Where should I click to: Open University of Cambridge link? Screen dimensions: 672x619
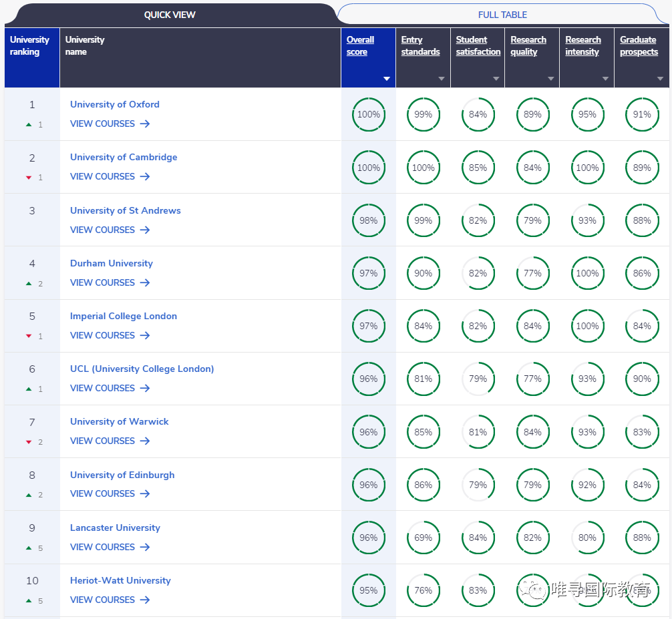[124, 157]
